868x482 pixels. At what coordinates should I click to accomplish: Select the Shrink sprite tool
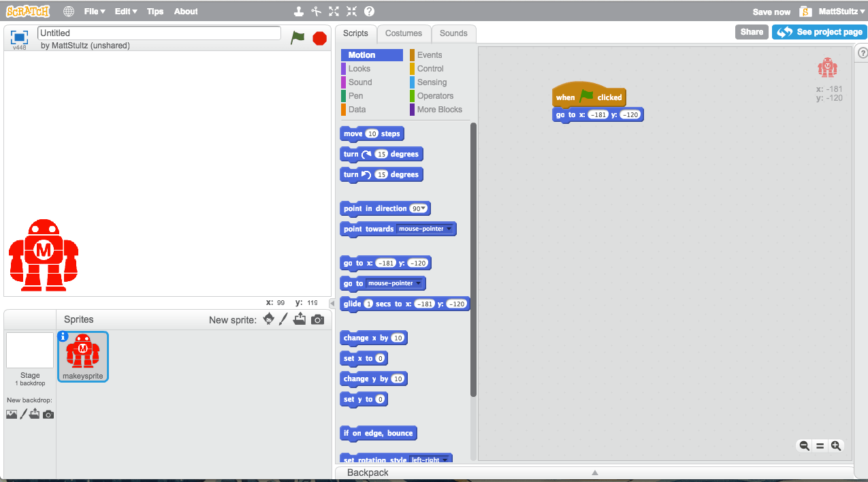coord(351,12)
